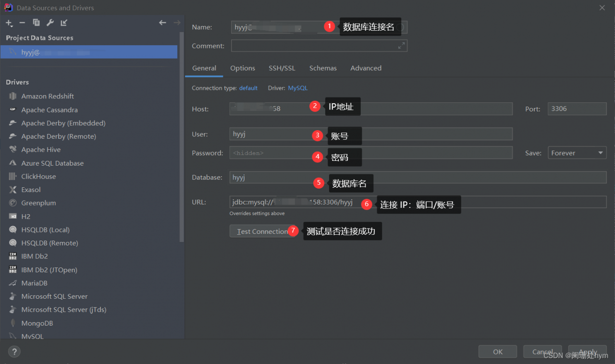Viewport: 615px width, 364px height.
Task: Select IBM Db2 (JTOpen) driver
Action: [x=49, y=270]
